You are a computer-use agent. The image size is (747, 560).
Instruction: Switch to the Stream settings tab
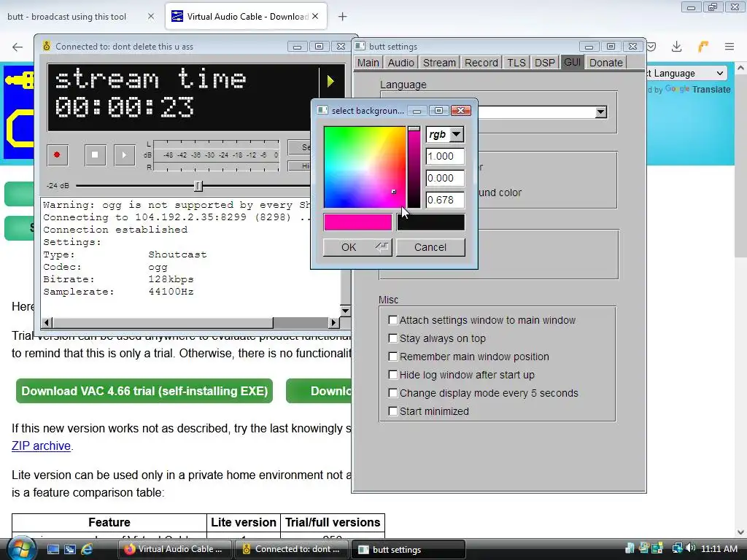439,63
